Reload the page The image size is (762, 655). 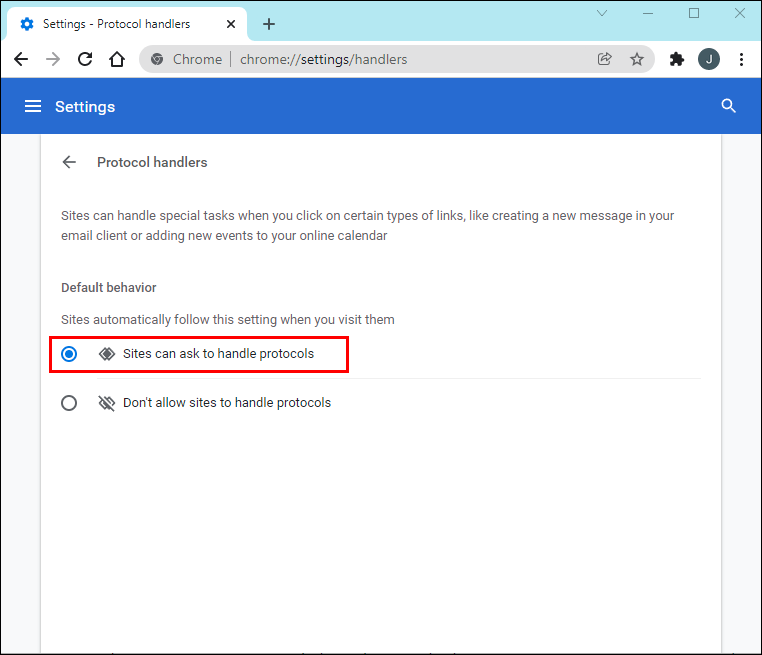click(x=85, y=59)
